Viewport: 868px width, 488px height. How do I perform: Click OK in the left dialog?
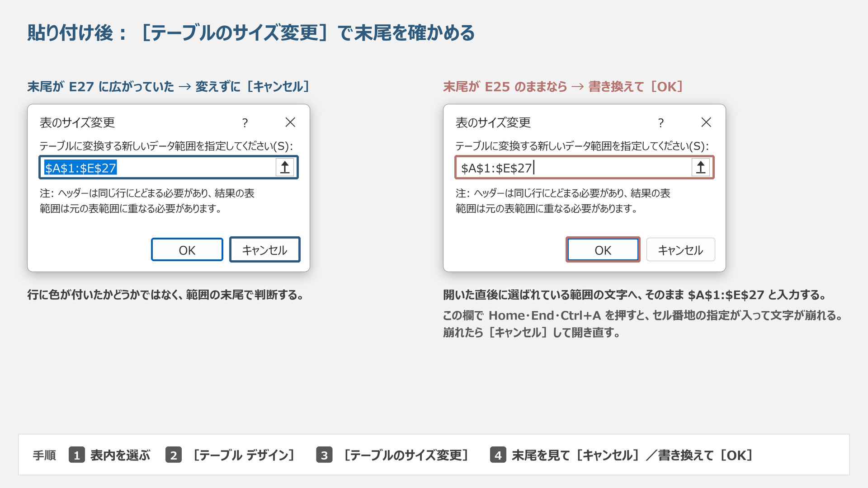pyautogui.click(x=187, y=250)
